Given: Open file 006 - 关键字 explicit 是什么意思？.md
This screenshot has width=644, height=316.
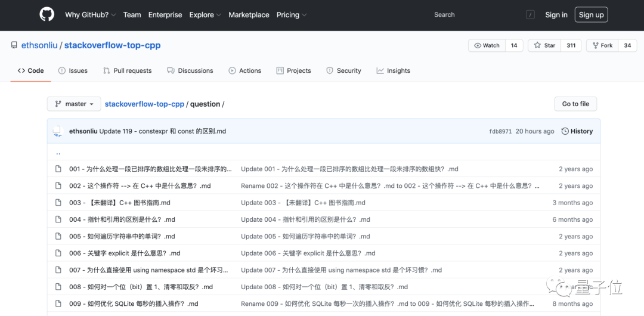Looking at the screenshot, I should (125, 253).
